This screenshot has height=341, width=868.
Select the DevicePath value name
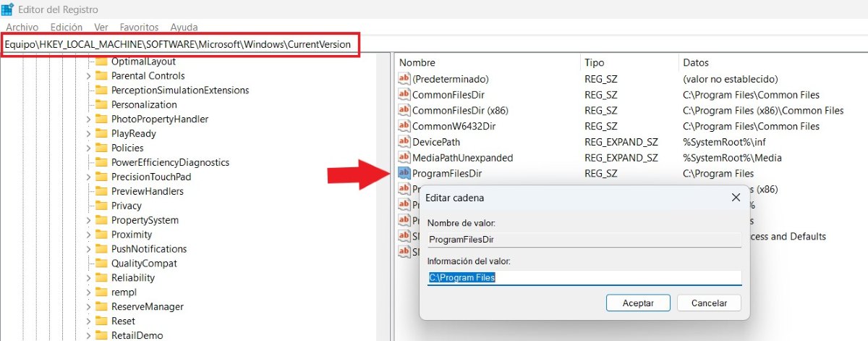pyautogui.click(x=436, y=142)
